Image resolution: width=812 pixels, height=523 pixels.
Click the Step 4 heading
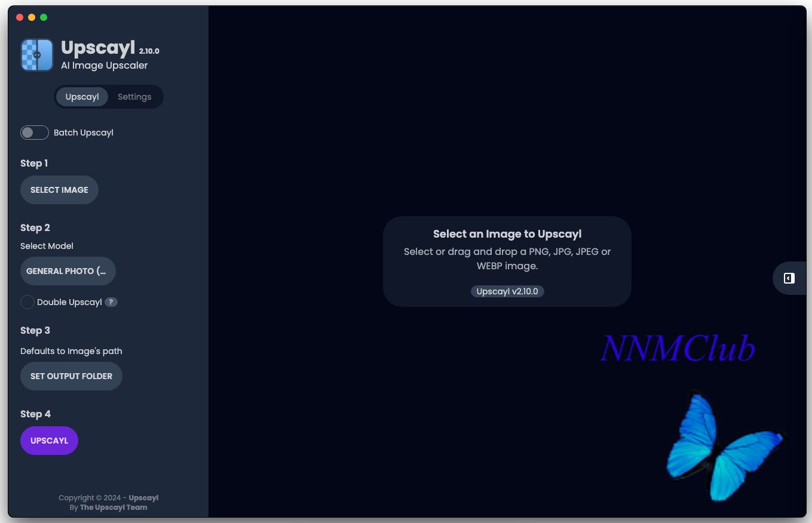(x=35, y=414)
